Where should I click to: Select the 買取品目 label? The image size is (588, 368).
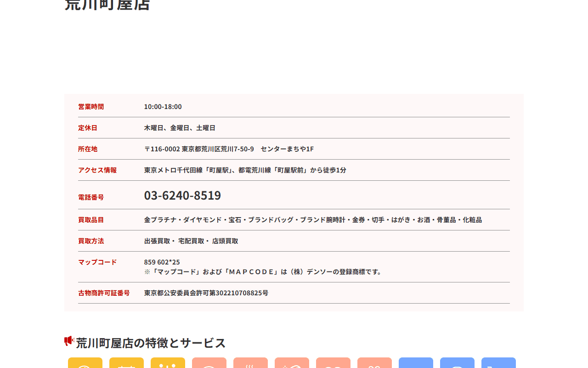pyautogui.click(x=91, y=220)
